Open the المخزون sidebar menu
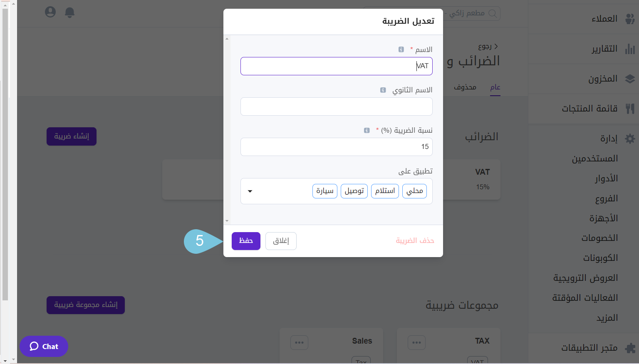This screenshot has width=639, height=364. click(x=603, y=79)
